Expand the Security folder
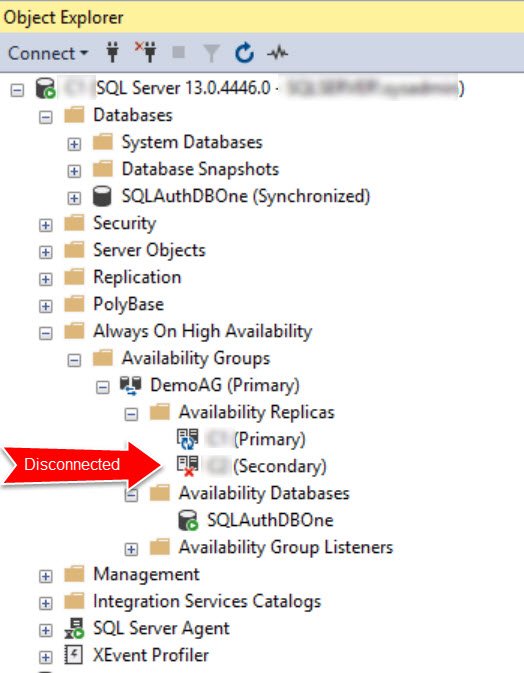Viewport: 524px width, 673px height. pyautogui.click(x=45, y=225)
